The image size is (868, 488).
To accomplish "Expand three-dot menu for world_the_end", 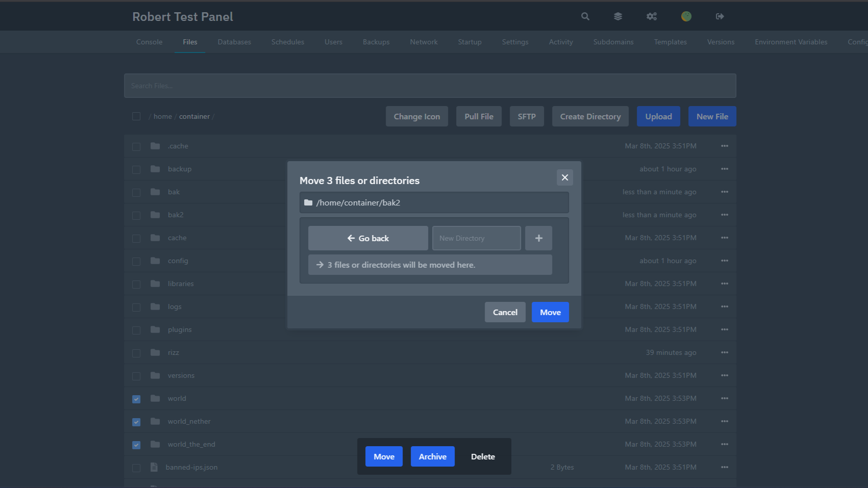I will tap(725, 444).
